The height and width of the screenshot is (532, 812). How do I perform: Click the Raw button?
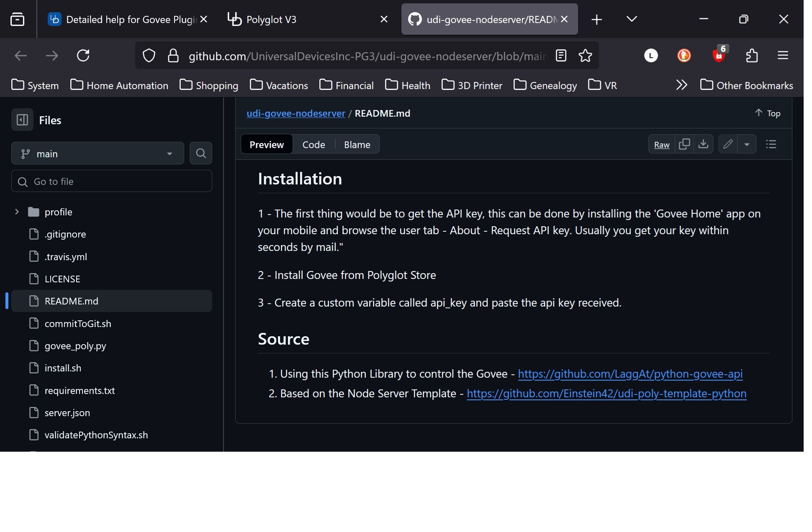pyautogui.click(x=662, y=144)
